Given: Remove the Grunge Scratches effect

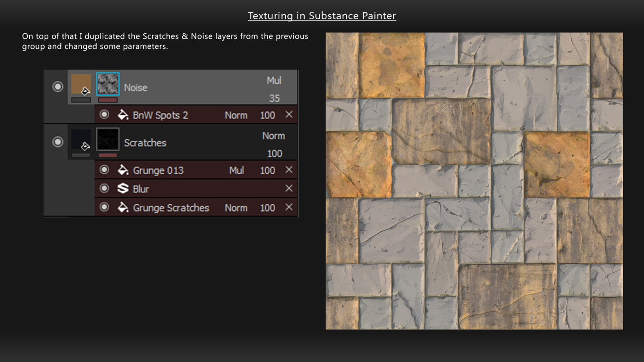Looking at the screenshot, I should coord(289,207).
